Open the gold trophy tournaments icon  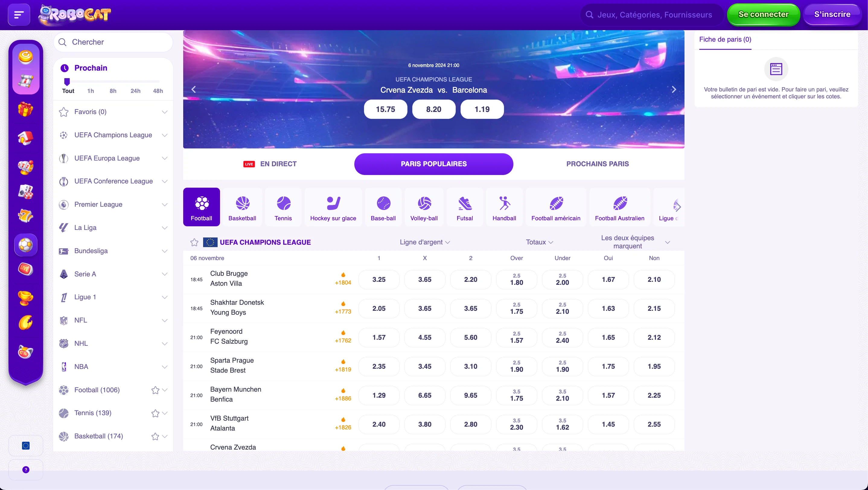coord(26,298)
